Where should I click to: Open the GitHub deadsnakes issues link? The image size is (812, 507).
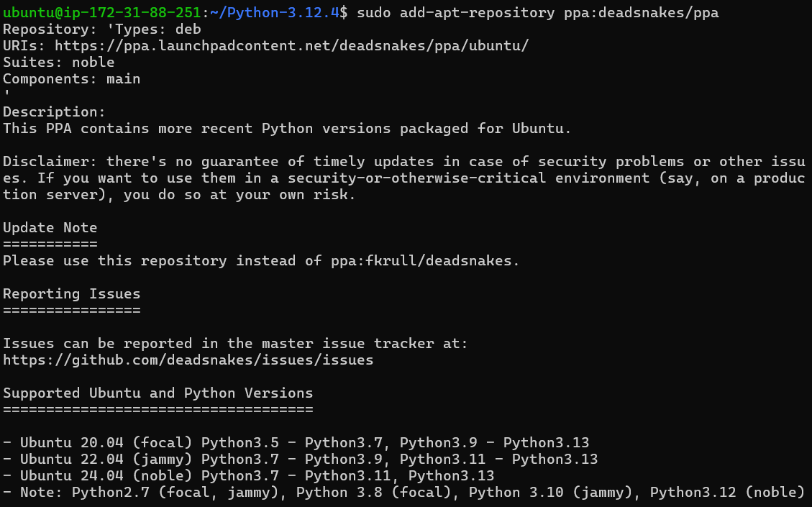pyautogui.click(x=187, y=360)
